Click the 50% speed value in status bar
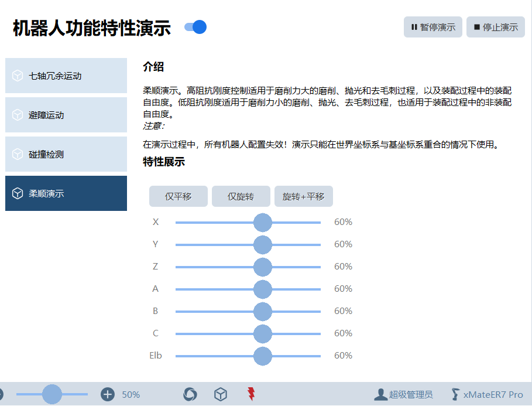 tap(131, 394)
